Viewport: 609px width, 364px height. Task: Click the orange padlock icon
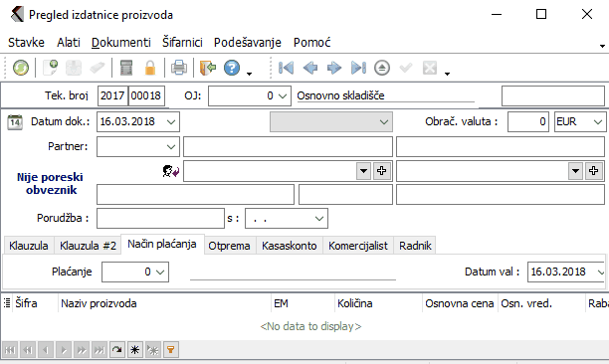tap(150, 68)
